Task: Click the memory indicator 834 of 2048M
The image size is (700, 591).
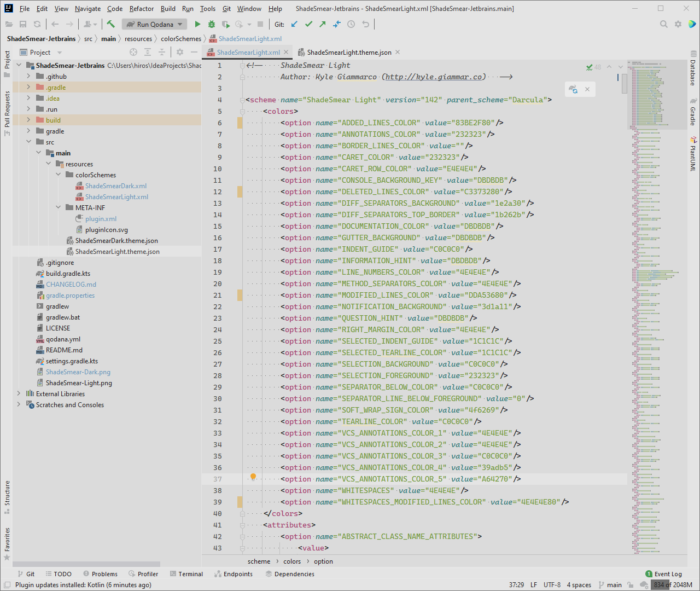Action: (673, 584)
